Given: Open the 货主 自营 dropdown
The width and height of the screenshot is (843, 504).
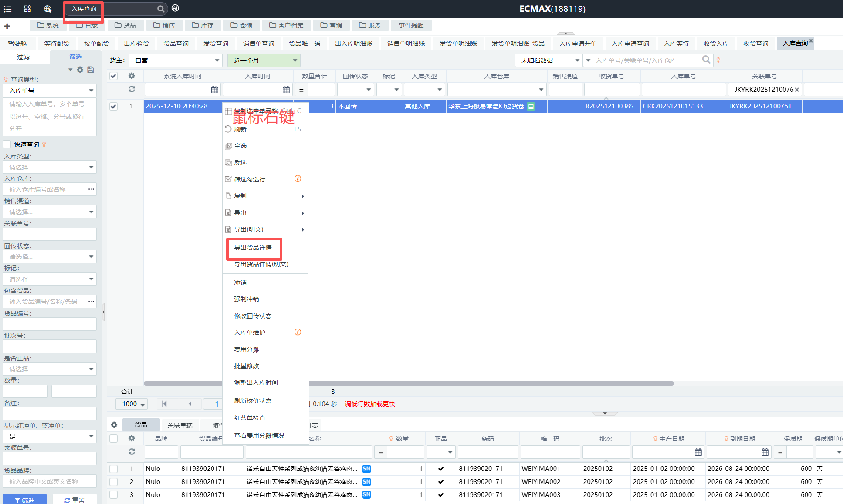Looking at the screenshot, I should pos(176,60).
